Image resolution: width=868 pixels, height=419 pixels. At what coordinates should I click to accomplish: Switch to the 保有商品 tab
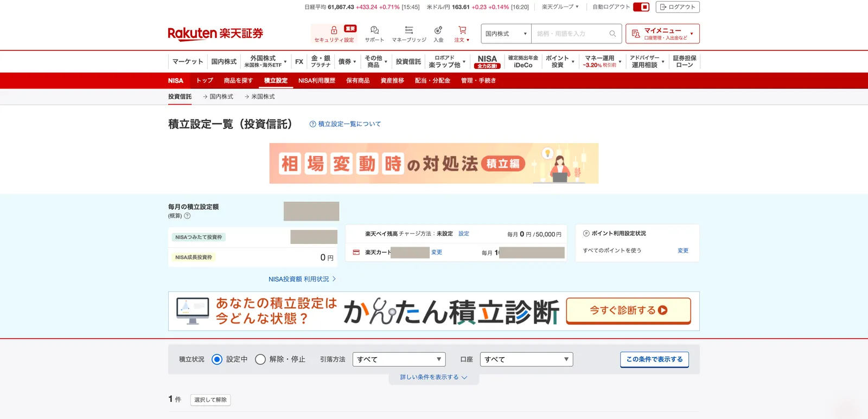(358, 81)
